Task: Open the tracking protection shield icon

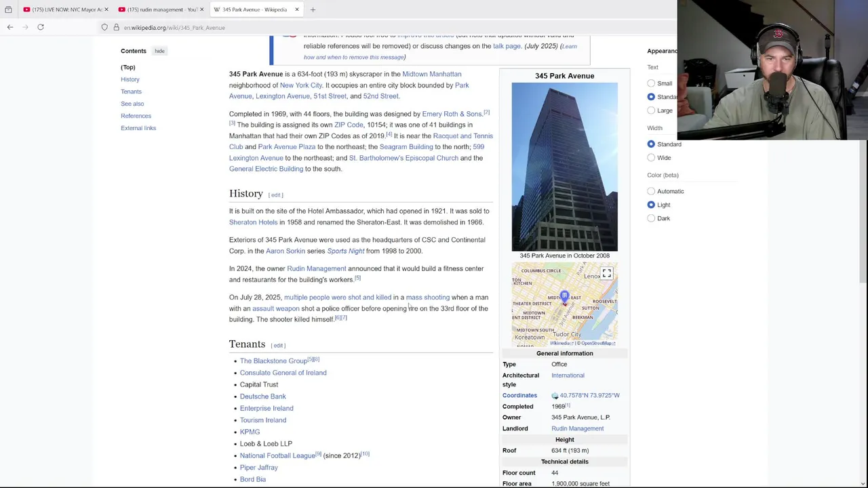Action: (104, 27)
